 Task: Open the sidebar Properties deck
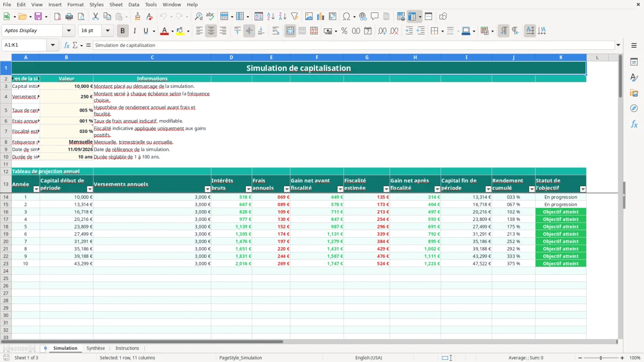634,62
